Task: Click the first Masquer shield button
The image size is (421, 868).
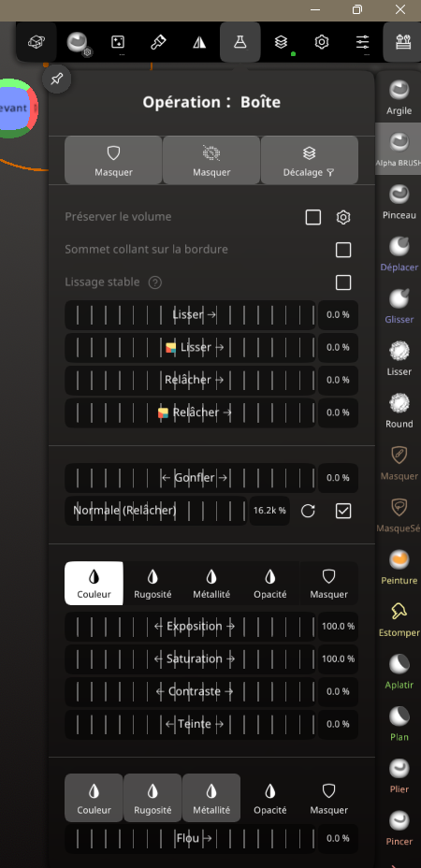Action: (x=113, y=160)
